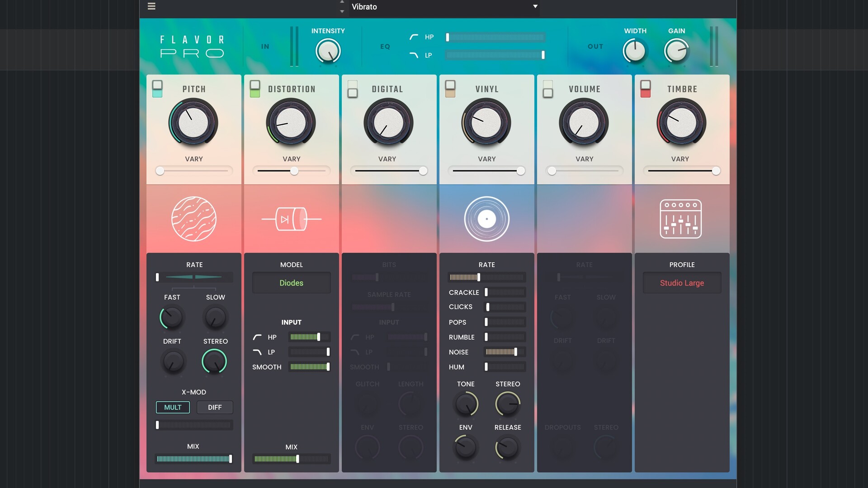Click the Distortion Vary slider handle

pos(294,171)
